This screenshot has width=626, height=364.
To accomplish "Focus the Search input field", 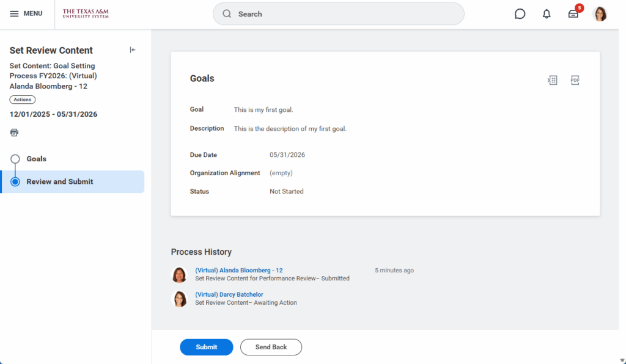I will 339,14.
